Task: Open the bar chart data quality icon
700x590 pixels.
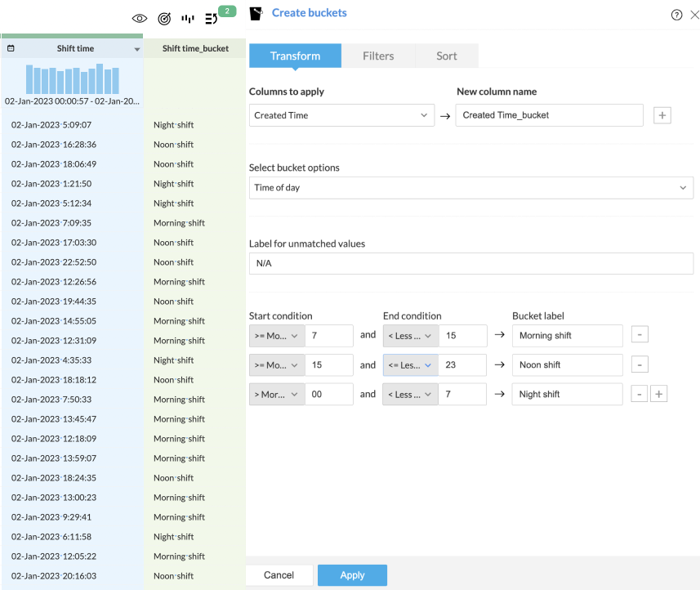Action: point(188,18)
